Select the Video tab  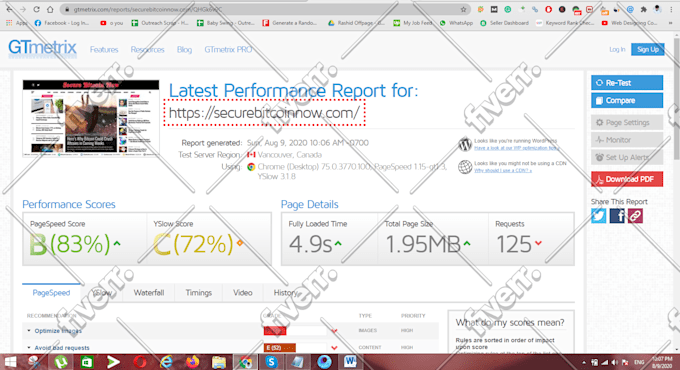tap(242, 293)
